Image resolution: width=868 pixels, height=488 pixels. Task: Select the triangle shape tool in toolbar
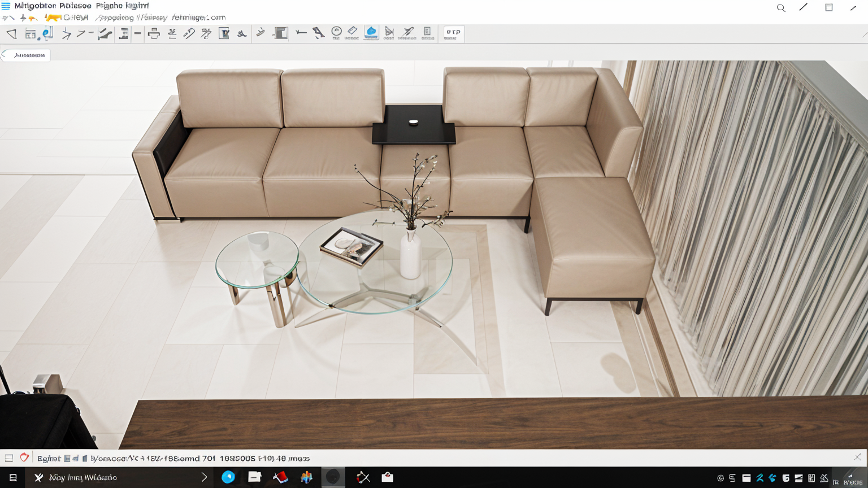11,34
